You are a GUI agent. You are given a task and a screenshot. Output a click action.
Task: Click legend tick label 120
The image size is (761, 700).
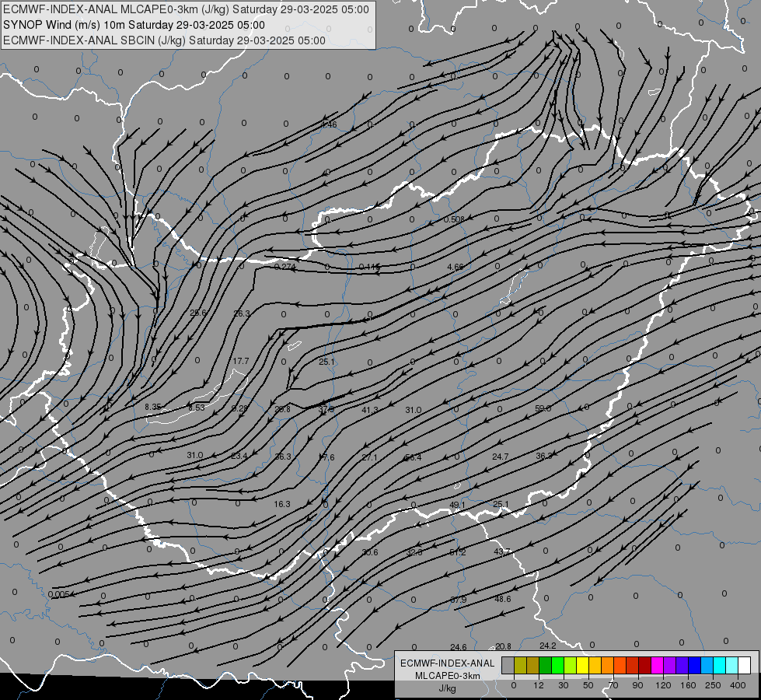coord(663,685)
